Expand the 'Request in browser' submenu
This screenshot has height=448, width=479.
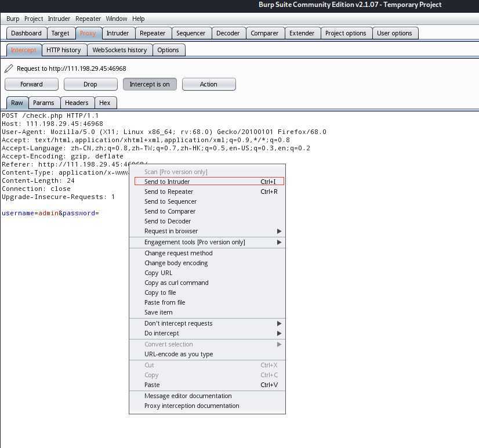point(208,231)
